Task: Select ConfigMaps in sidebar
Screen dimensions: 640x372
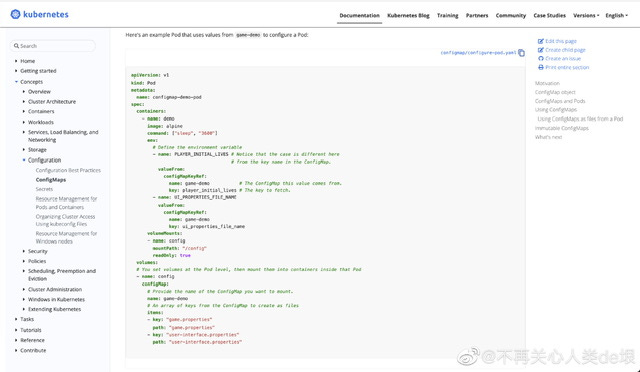Action: (51, 180)
